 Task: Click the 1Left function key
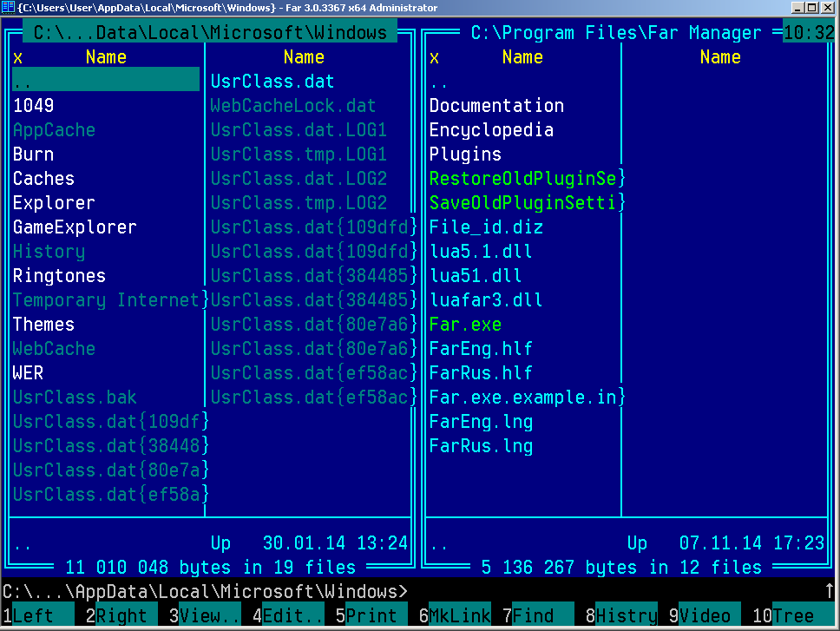point(38,616)
